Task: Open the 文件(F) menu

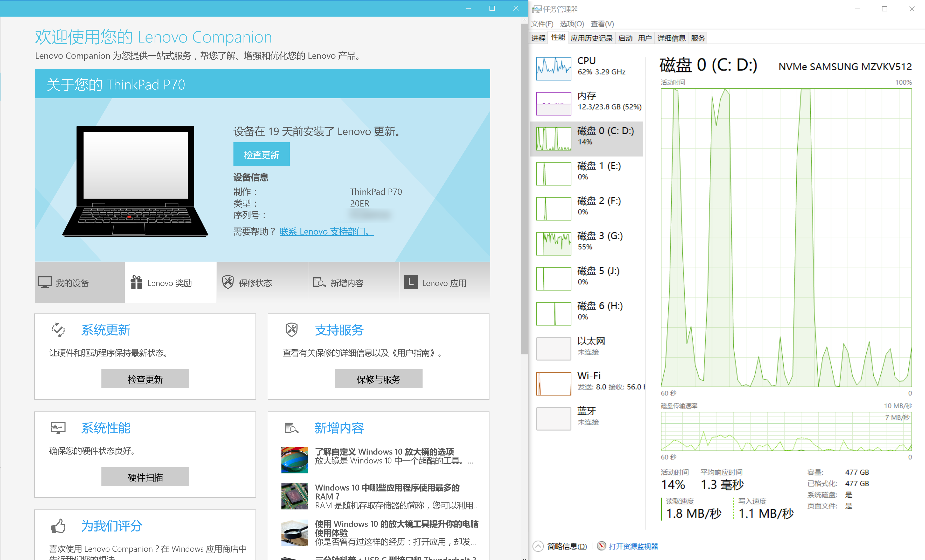Action: coord(542,24)
